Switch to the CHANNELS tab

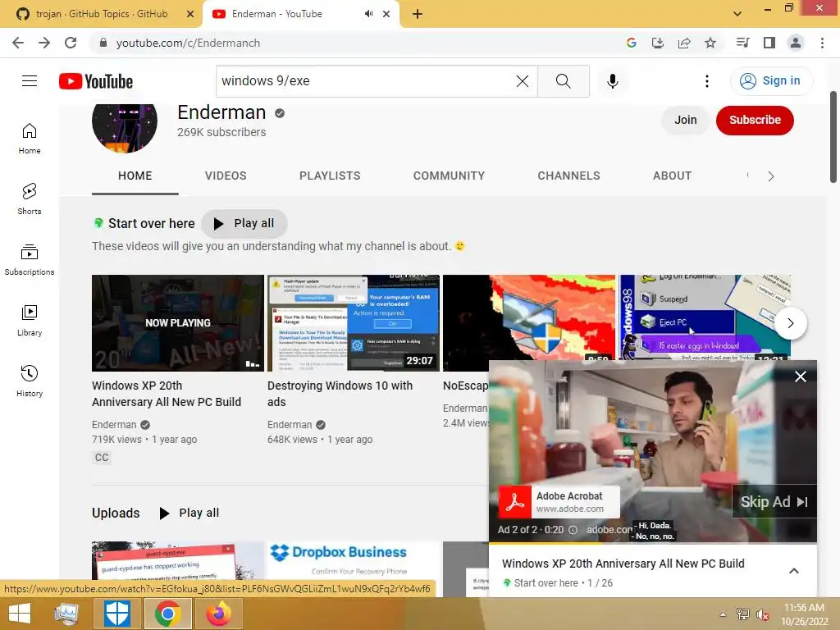tap(569, 176)
